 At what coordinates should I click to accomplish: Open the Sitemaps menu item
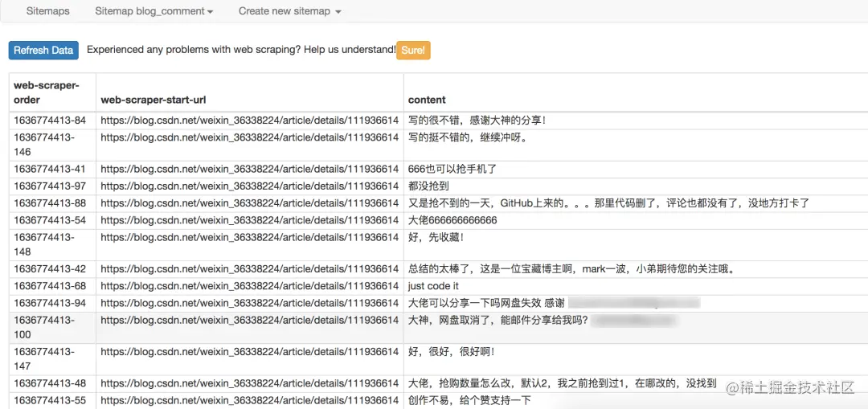47,11
